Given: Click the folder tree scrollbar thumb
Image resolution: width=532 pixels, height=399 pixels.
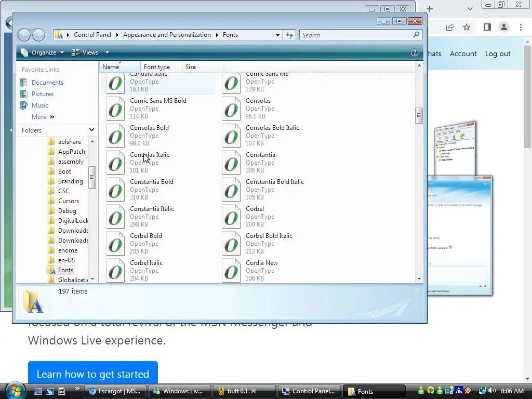Looking at the screenshot, I should click(x=92, y=177).
